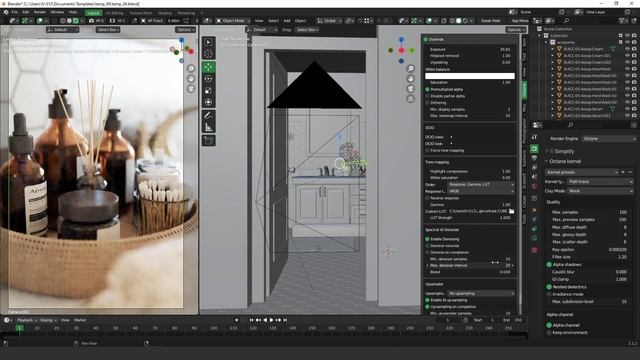Open the tone mapping Order dropdown

click(x=481, y=184)
